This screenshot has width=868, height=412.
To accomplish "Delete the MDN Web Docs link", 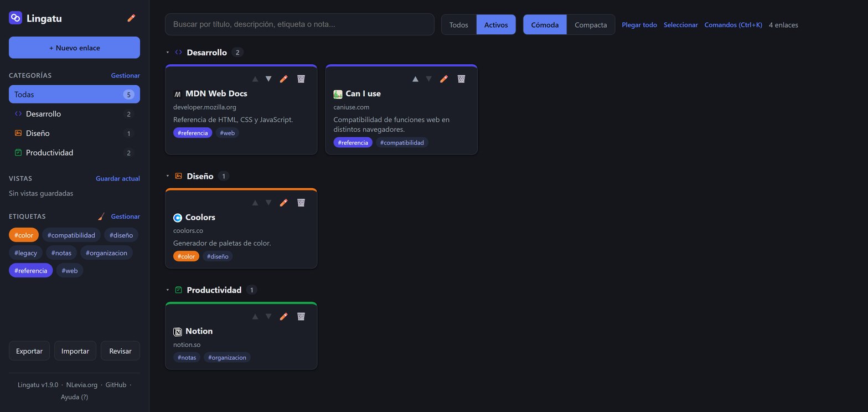I will point(301,79).
